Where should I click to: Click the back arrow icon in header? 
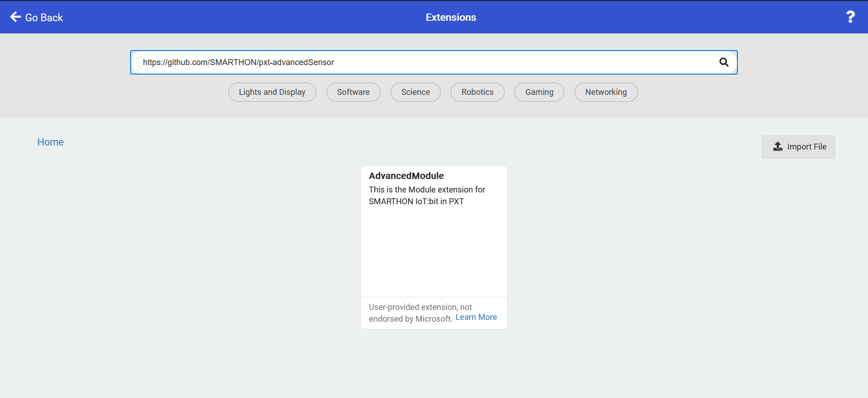point(15,17)
